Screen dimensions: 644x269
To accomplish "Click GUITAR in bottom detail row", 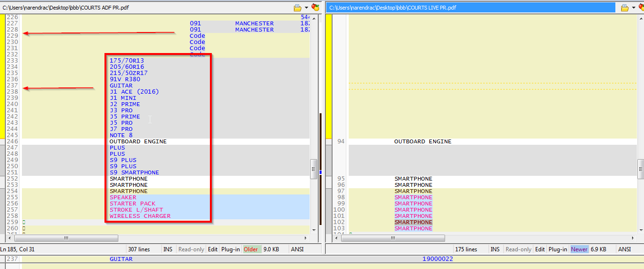I will [x=121, y=259].
